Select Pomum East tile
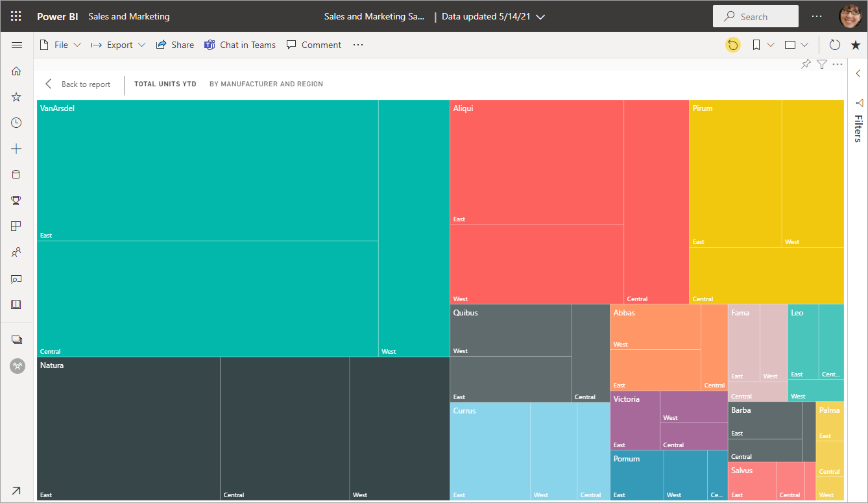 pyautogui.click(x=636, y=476)
